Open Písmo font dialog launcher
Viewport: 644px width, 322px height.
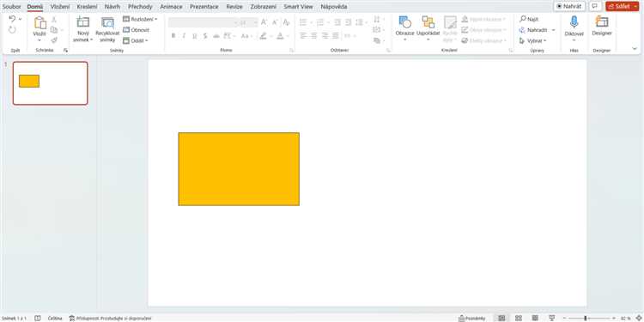[291, 50]
